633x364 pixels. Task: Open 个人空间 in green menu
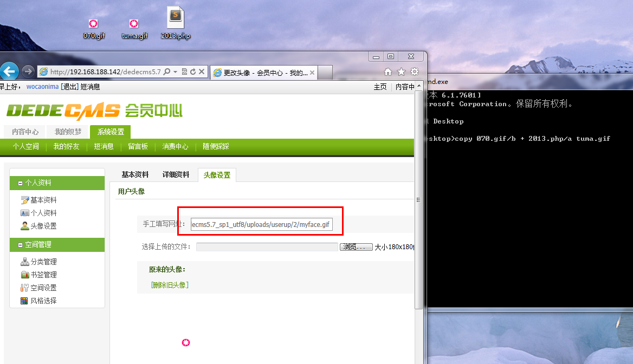(x=25, y=146)
